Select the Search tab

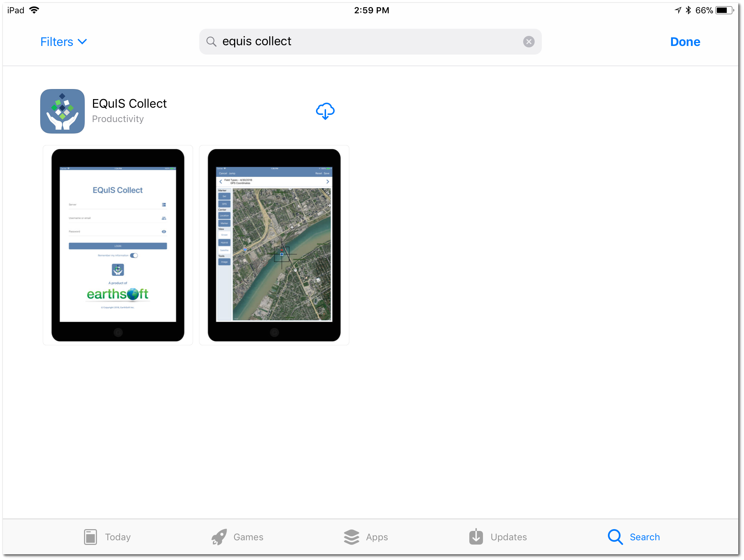[x=634, y=537]
